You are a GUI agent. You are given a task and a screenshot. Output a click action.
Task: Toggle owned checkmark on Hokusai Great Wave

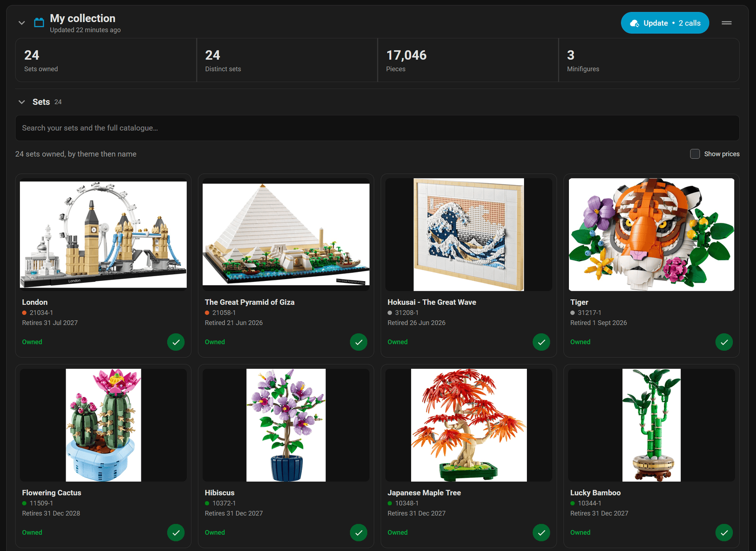pos(541,342)
